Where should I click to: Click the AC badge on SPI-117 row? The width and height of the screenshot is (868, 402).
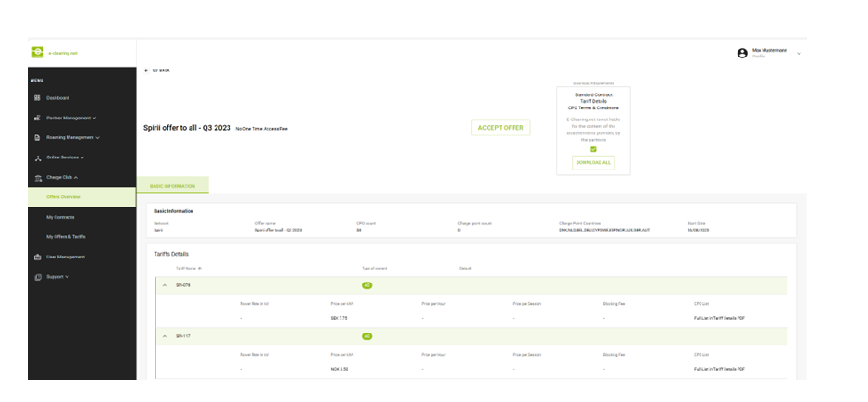click(x=367, y=336)
